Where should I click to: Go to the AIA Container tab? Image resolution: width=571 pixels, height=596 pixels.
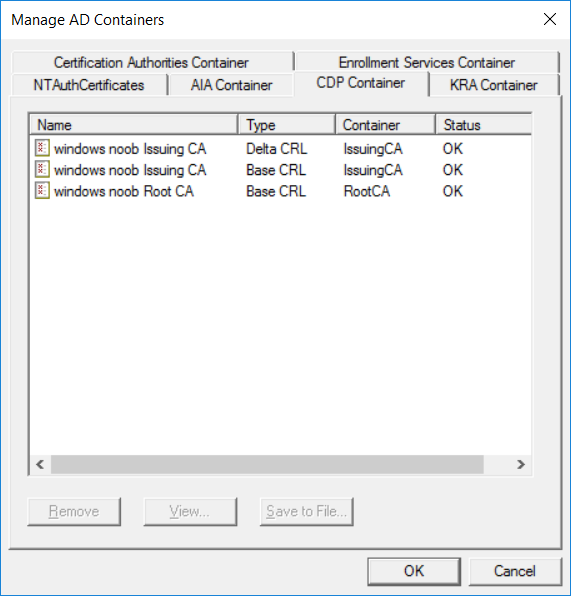232,85
